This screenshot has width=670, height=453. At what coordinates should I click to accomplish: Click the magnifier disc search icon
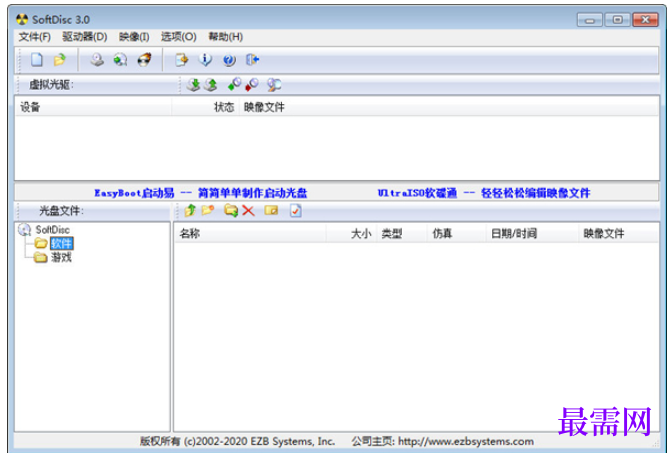click(274, 85)
